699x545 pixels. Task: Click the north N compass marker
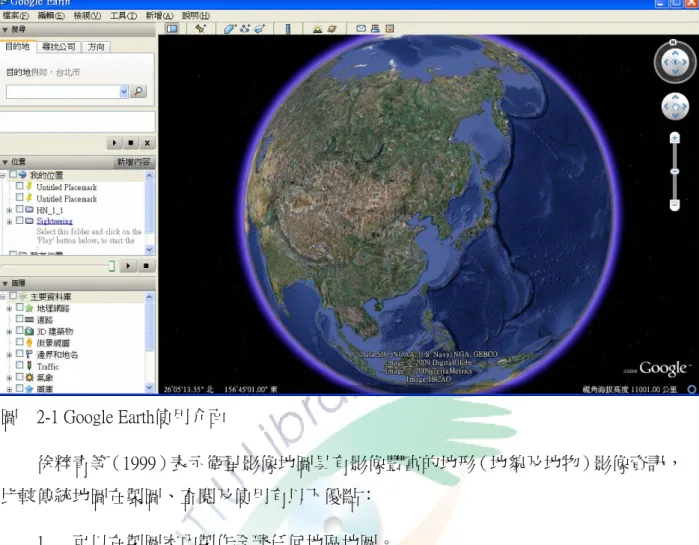coord(673,42)
